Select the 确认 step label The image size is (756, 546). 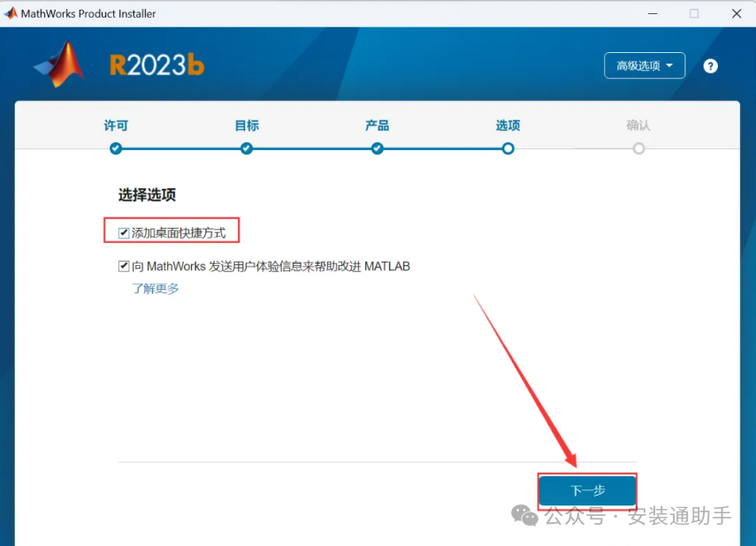[638, 125]
